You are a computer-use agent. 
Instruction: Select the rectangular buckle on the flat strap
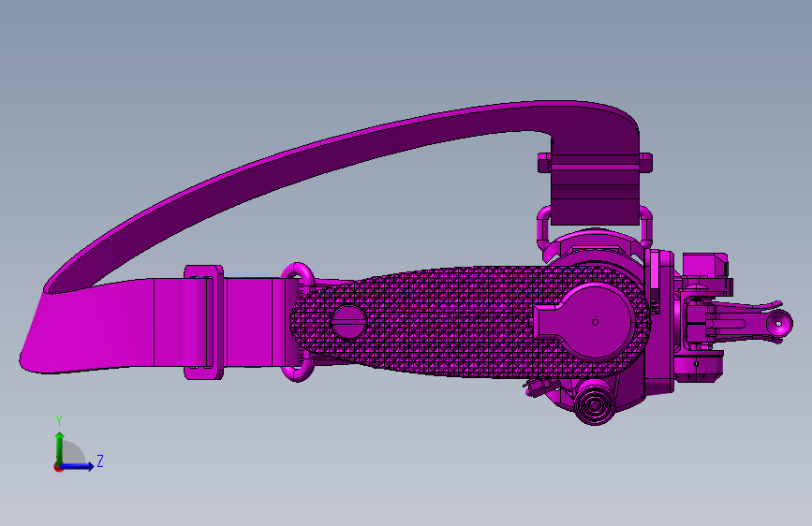pyautogui.click(x=204, y=322)
